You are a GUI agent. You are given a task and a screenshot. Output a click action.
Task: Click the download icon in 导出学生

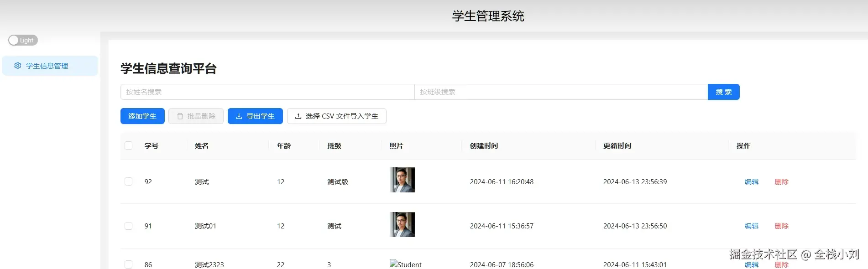[239, 116]
